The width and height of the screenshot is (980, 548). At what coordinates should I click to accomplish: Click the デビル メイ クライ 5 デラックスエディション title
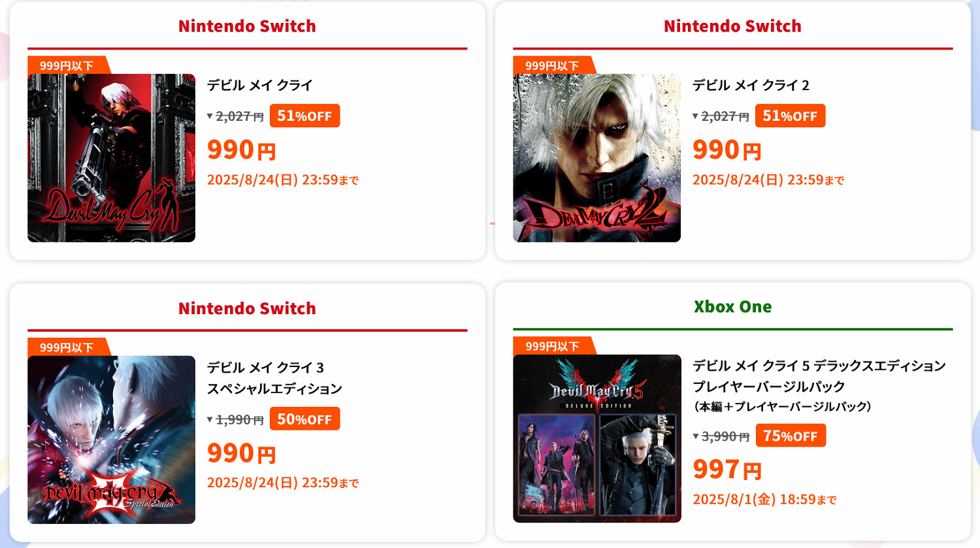tap(819, 376)
